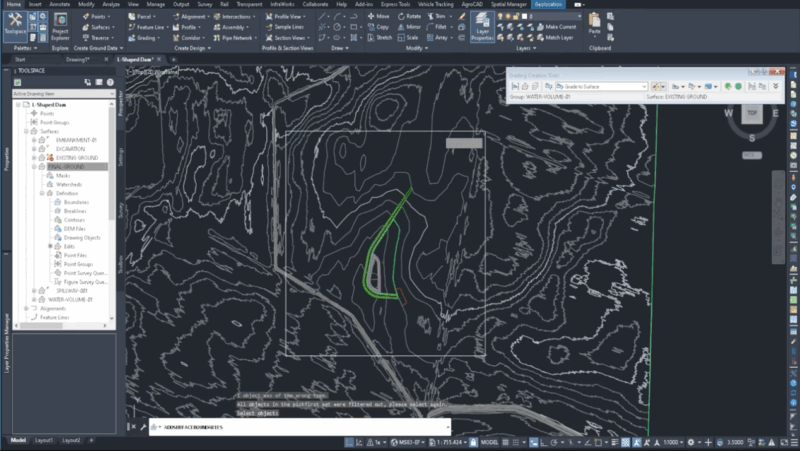Click the Start document tab
The image size is (800, 451).
(x=20, y=60)
